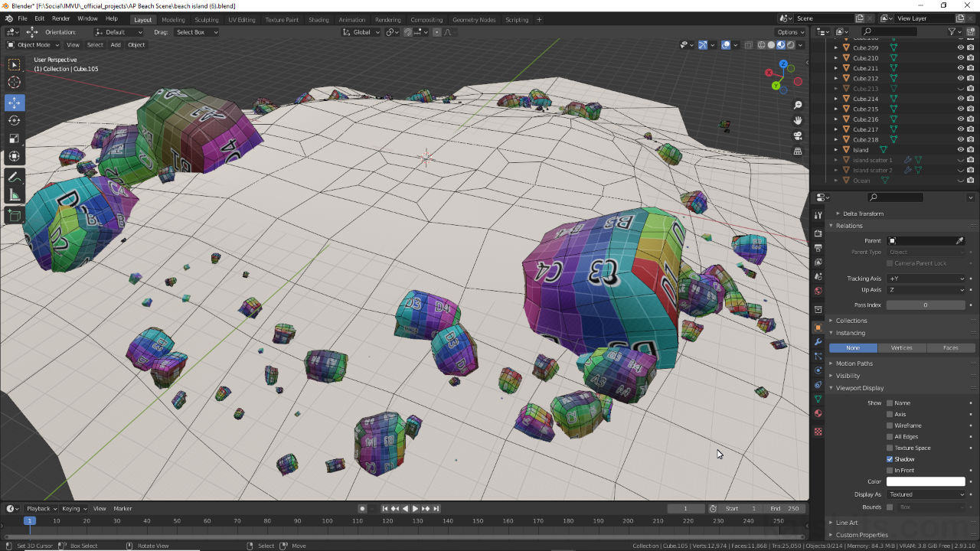Choose the Scale tool
This screenshot has height=551, width=980.
15,139
